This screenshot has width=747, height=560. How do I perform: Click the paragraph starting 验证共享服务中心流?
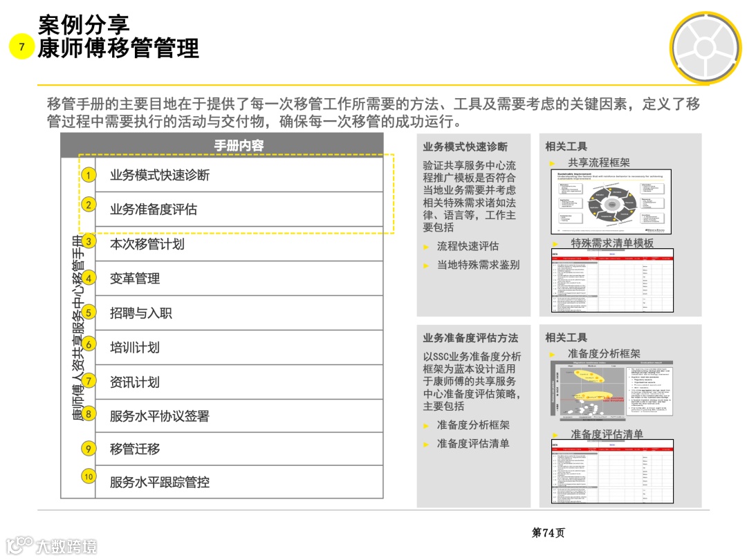point(469,196)
